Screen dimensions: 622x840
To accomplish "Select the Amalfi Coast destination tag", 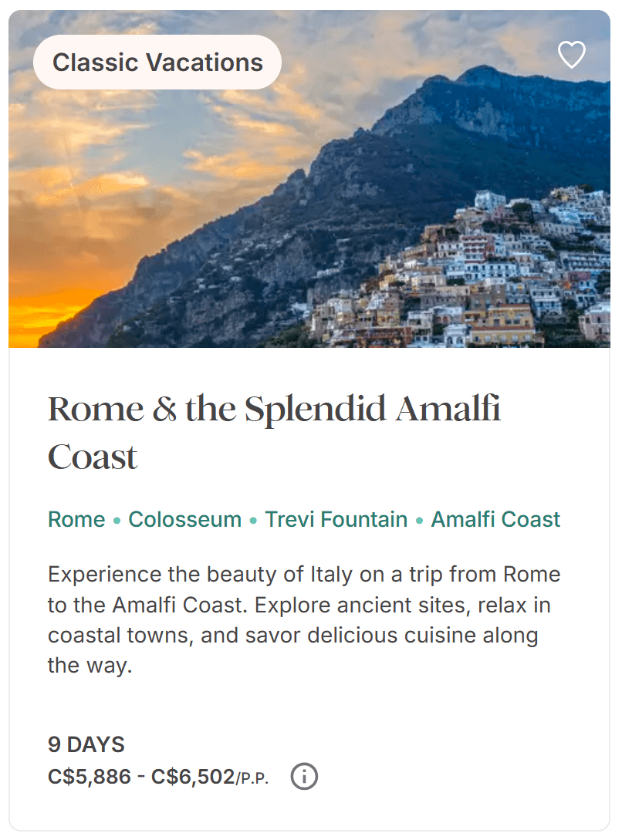I will [x=495, y=519].
